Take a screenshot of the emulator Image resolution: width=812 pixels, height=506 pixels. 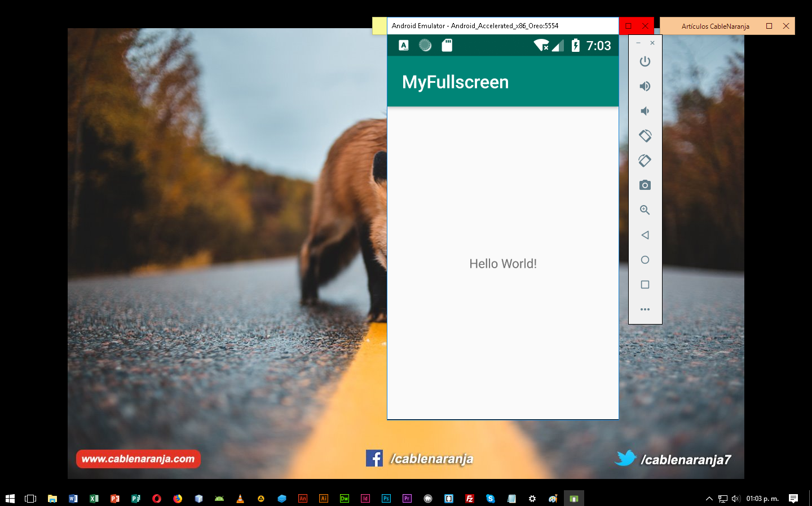(x=645, y=185)
